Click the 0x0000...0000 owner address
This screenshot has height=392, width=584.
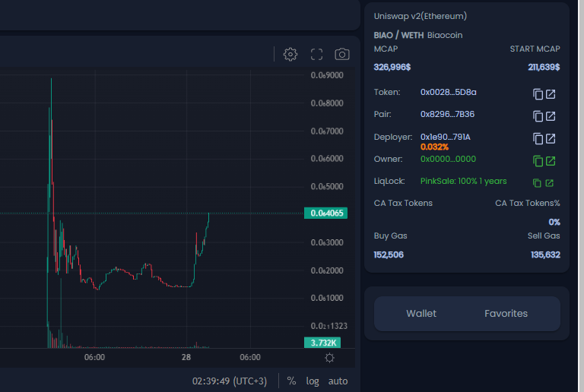[448, 159]
